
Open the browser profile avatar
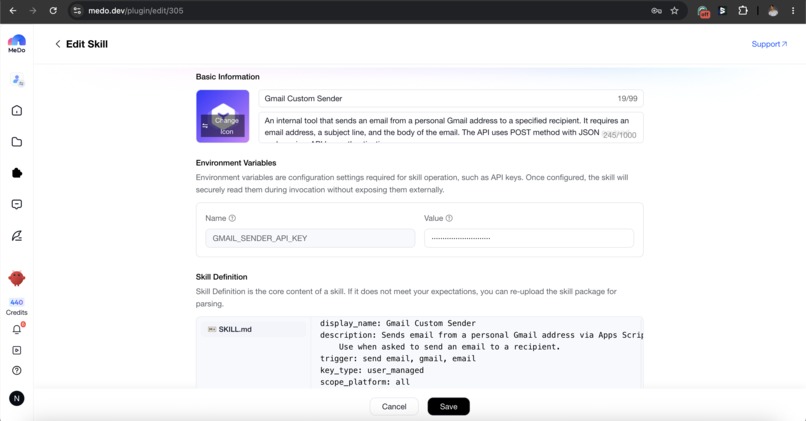tap(773, 10)
